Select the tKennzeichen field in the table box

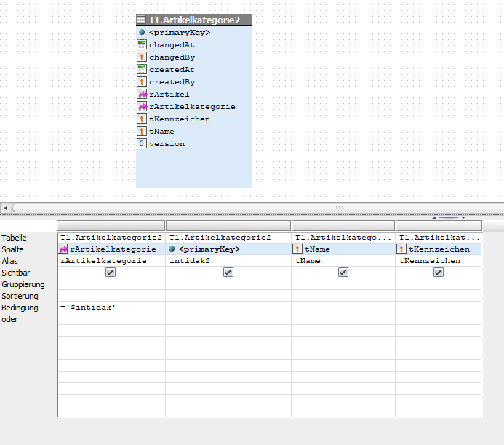180,119
